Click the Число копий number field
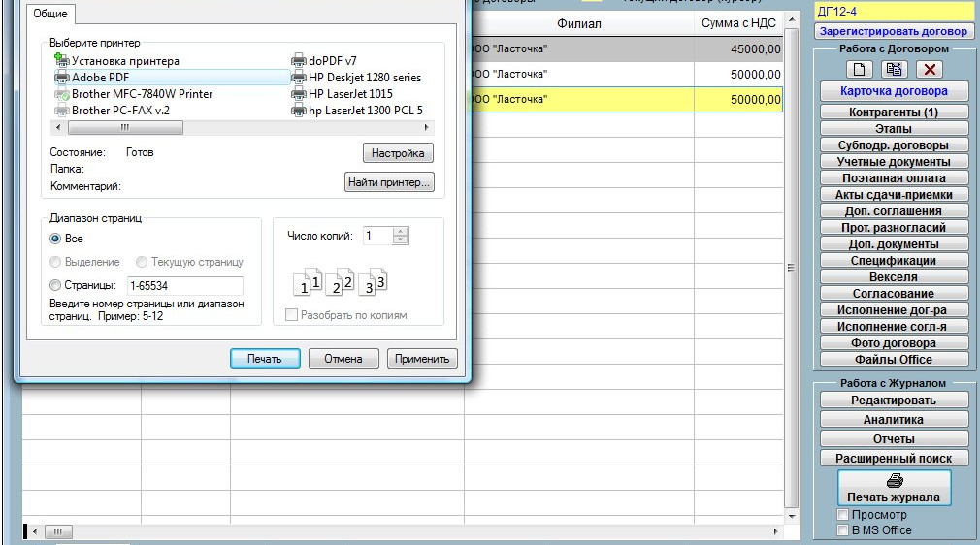 pyautogui.click(x=378, y=236)
